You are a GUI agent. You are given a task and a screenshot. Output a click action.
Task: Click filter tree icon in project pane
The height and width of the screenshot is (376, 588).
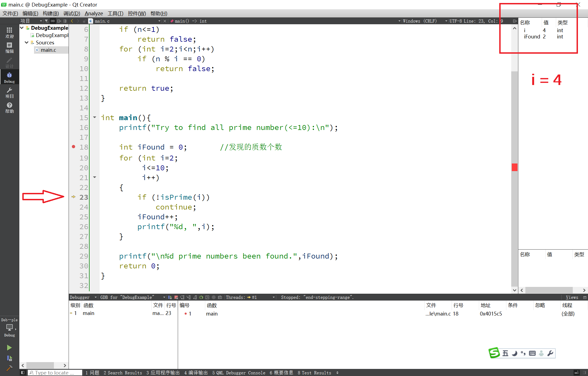(x=47, y=21)
